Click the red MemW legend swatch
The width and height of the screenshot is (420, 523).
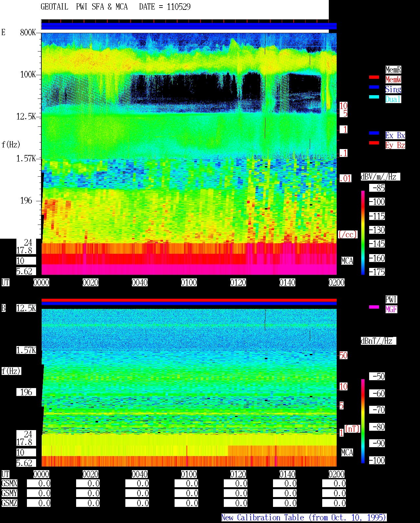pyautogui.click(x=374, y=77)
